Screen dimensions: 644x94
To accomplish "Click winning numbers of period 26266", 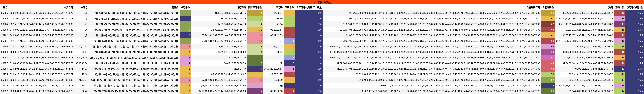I will 41,13.
